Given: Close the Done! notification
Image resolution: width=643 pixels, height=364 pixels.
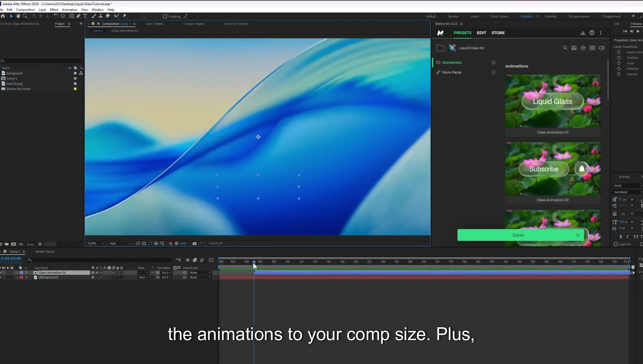Looking at the screenshot, I should pos(578,235).
